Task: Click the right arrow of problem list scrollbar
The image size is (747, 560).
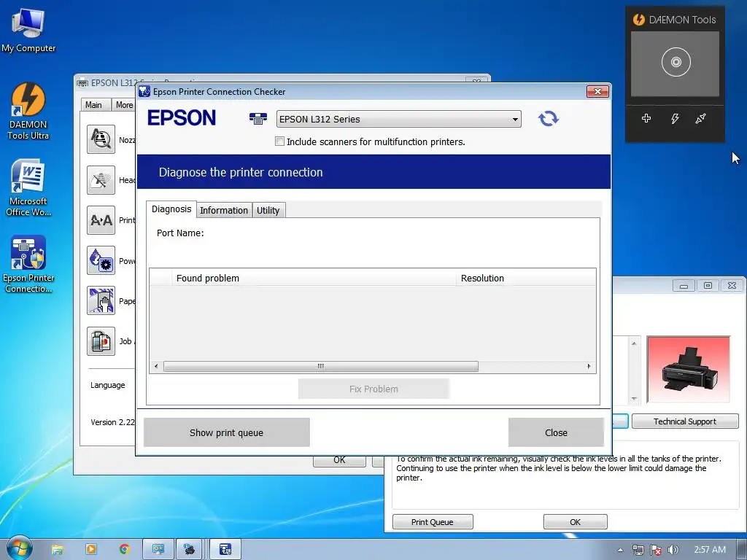Action: pos(589,366)
